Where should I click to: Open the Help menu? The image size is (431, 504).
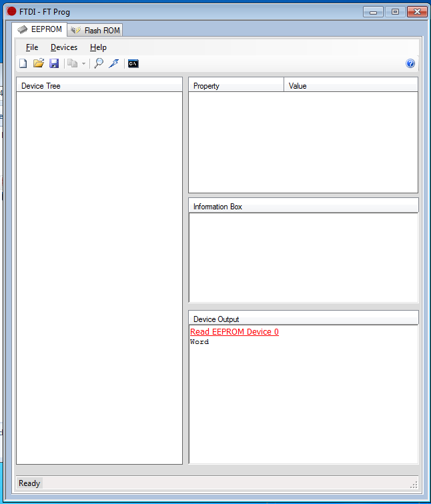click(98, 47)
